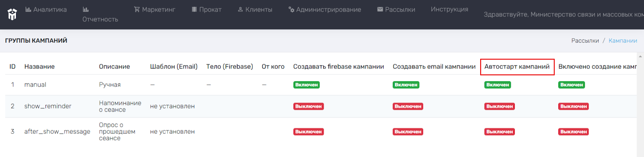Click the Шаблон (Email) column header
The image size is (644, 157).
point(174,66)
